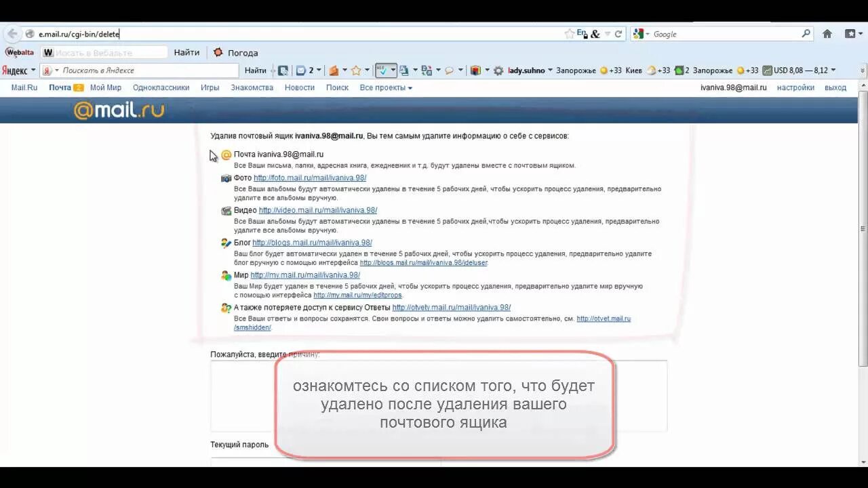
Task: Open the video.mail.ru/mail/ivaniva.98 link
Action: click(318, 210)
